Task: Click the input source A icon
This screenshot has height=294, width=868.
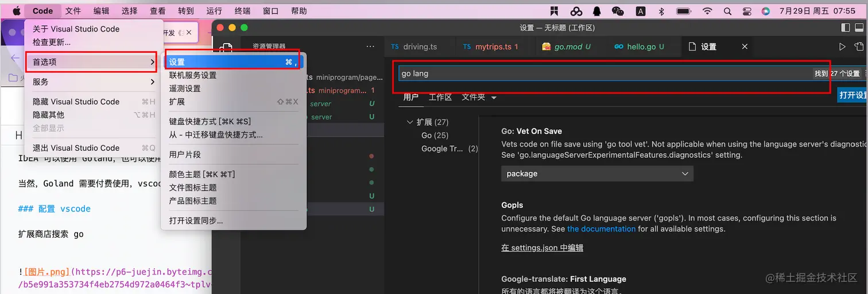Action: [641, 11]
